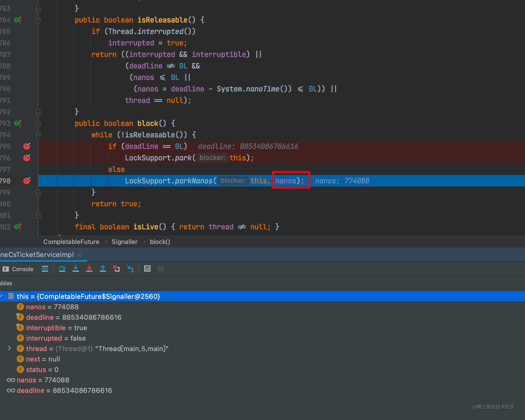Select the neCsTicketServiceImpl debug session tab
The width and height of the screenshot is (525, 420).
coord(37,255)
